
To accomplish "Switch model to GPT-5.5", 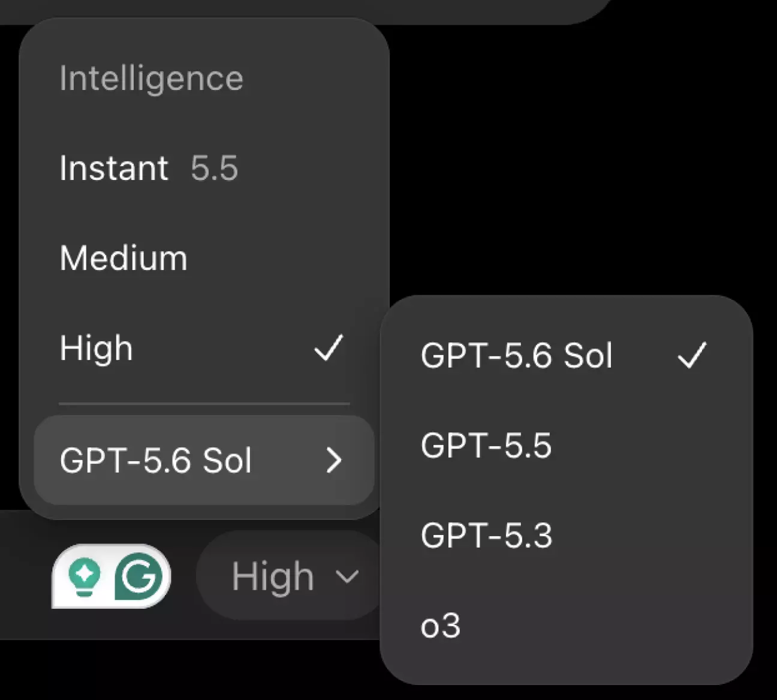I will tap(566, 445).
